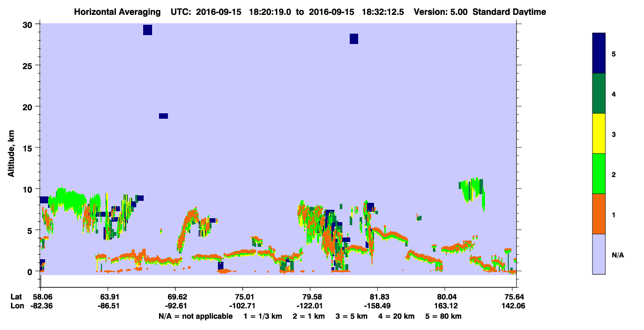
Task: Click the 'Horizontal Averaging' title text
Action: (117, 12)
